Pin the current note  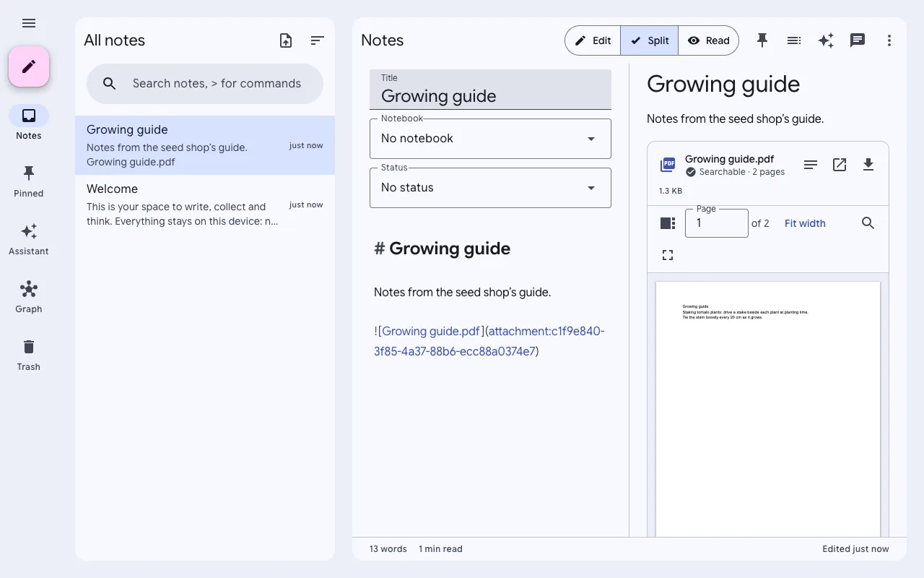click(x=762, y=40)
